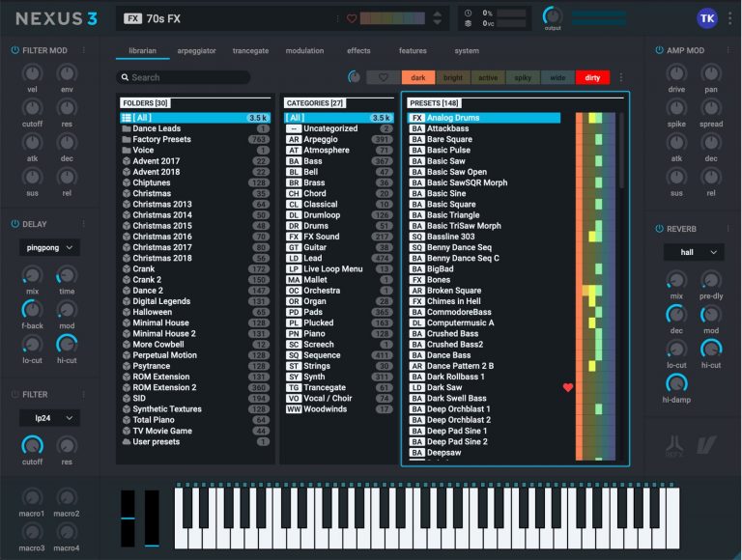Open the reverb type hall dropdown
Image resolution: width=742 pixels, height=560 pixels.
tap(694, 252)
